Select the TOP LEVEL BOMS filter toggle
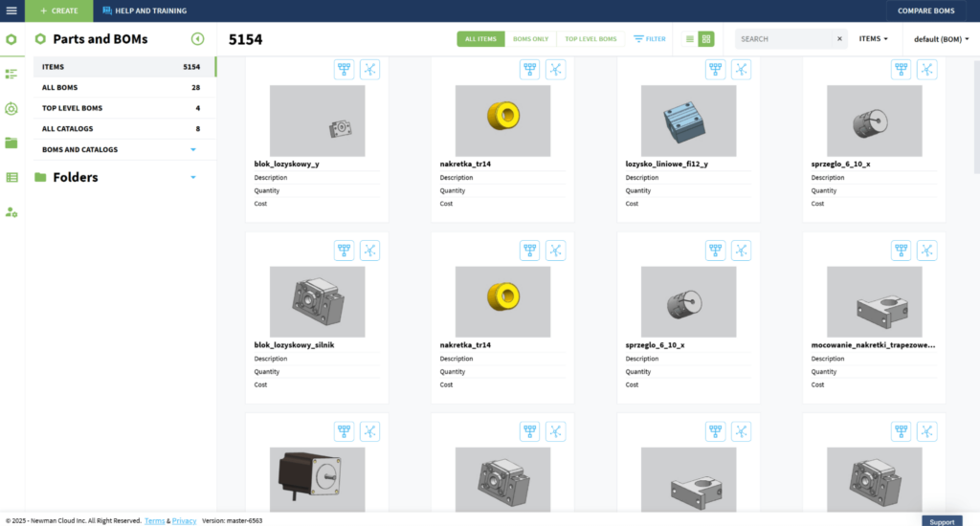The image size is (980, 526). [590, 38]
